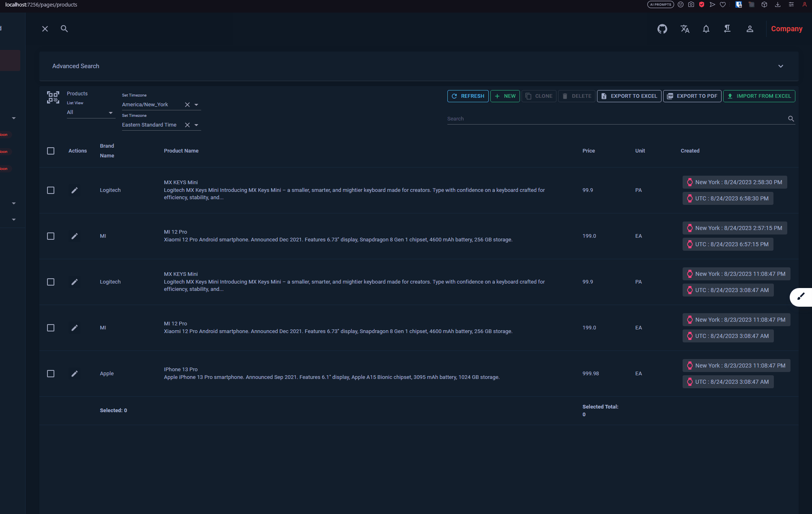Toggle the text direction icon
This screenshot has height=514, width=812.
click(727, 29)
